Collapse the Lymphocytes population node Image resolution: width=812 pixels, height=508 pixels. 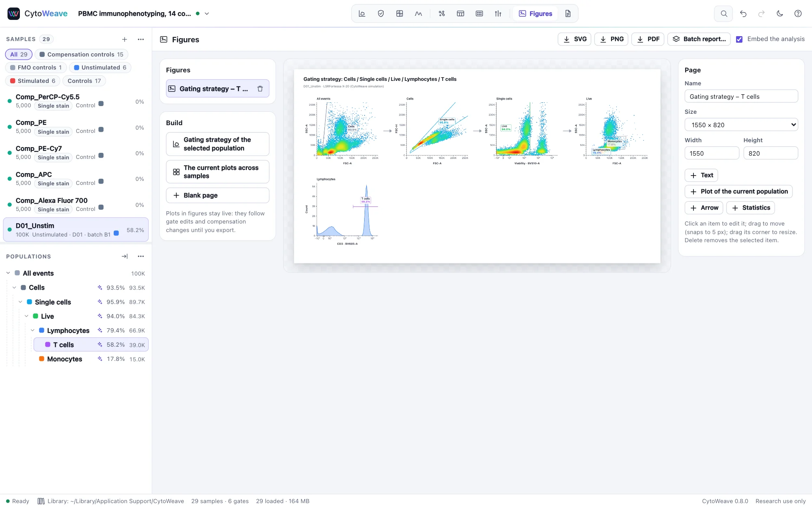(32, 330)
